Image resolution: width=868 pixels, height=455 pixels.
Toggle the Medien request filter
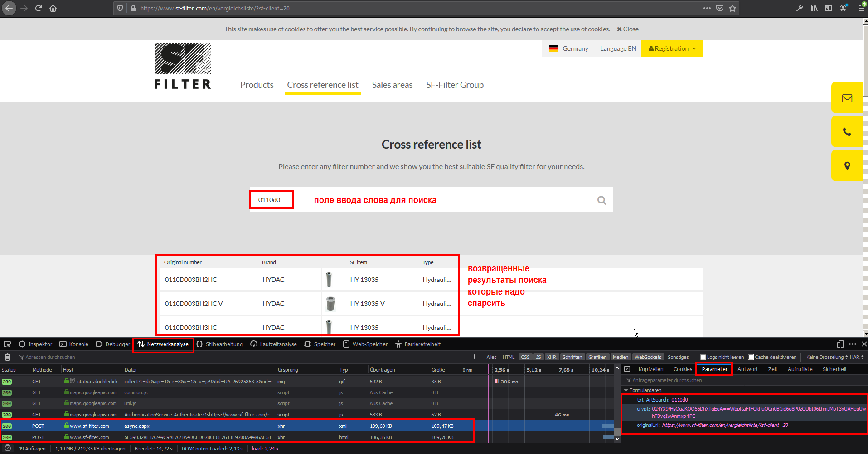pyautogui.click(x=621, y=357)
